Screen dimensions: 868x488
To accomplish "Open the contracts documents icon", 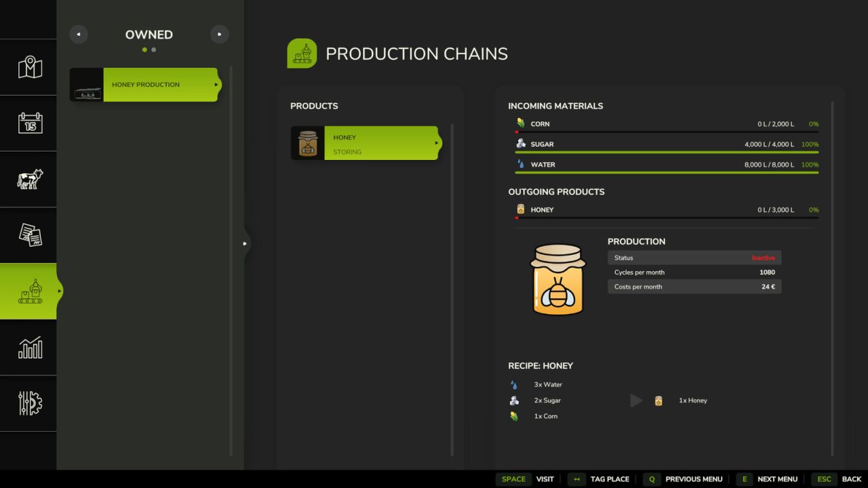I will coord(30,235).
